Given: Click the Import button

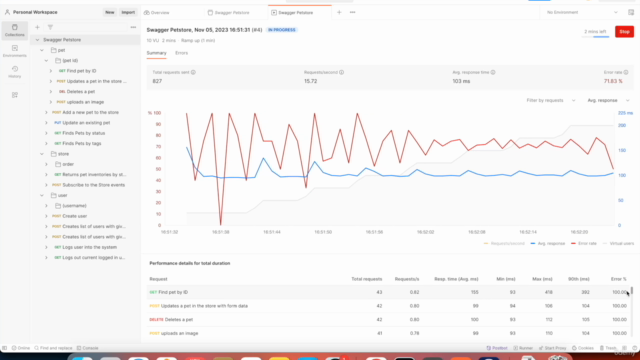Looking at the screenshot, I should (128, 12).
